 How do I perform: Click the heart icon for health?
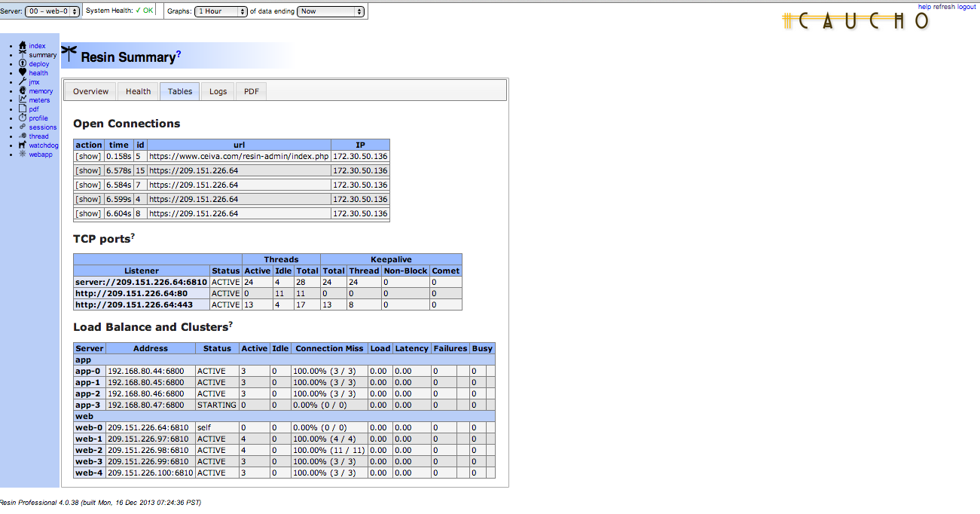pos(23,73)
